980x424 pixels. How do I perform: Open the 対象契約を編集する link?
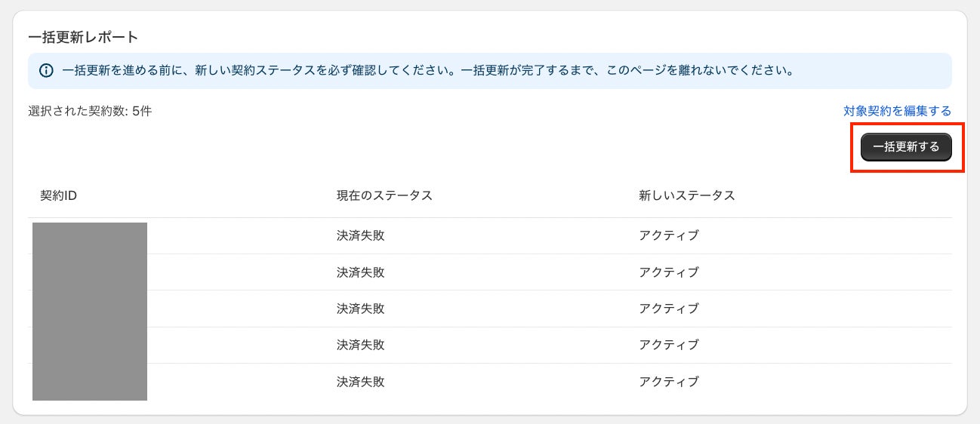(897, 111)
